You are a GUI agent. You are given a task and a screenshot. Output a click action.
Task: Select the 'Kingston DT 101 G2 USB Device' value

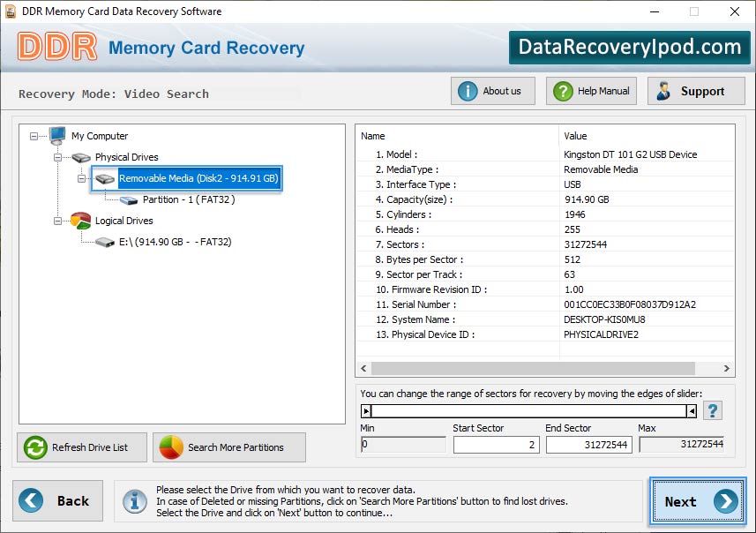pyautogui.click(x=630, y=154)
